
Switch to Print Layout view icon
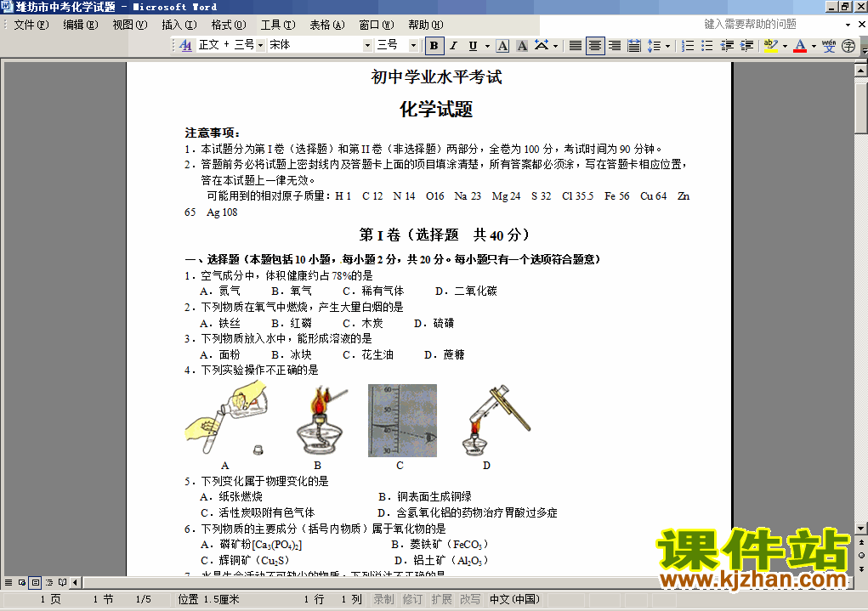click(36, 582)
